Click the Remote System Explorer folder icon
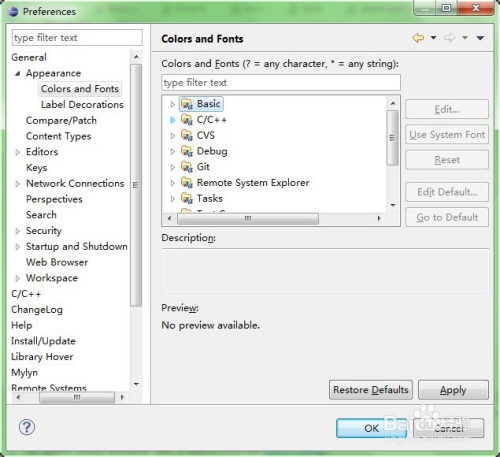 point(187,183)
